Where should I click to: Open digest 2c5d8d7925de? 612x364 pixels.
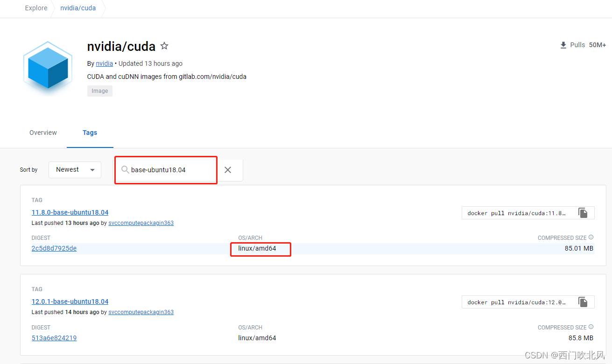pyautogui.click(x=54, y=248)
